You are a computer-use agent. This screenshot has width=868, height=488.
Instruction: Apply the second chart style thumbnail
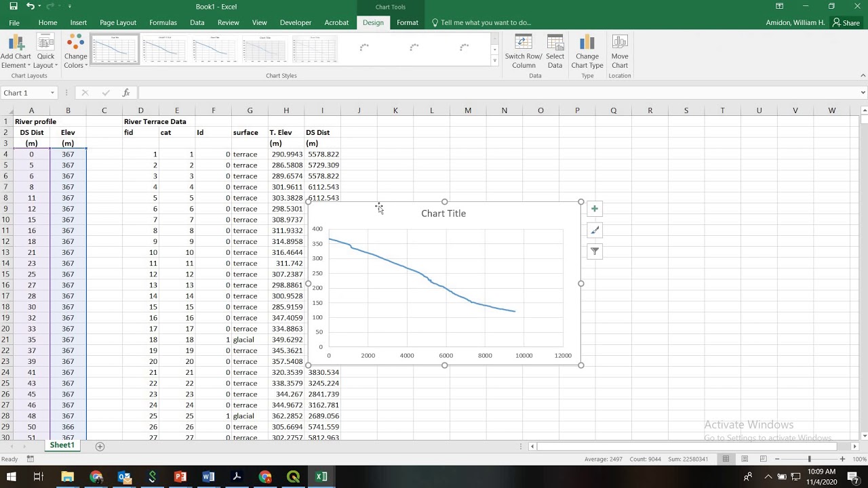point(165,49)
